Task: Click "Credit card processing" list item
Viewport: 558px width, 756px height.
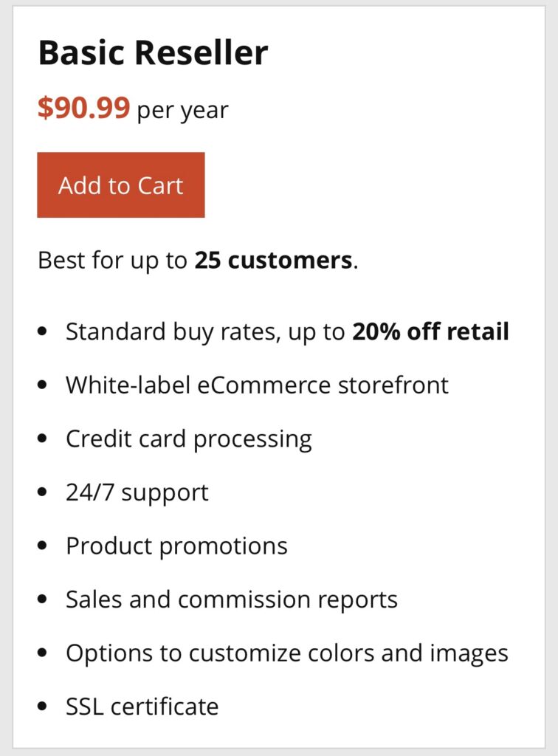Action: [x=189, y=439]
